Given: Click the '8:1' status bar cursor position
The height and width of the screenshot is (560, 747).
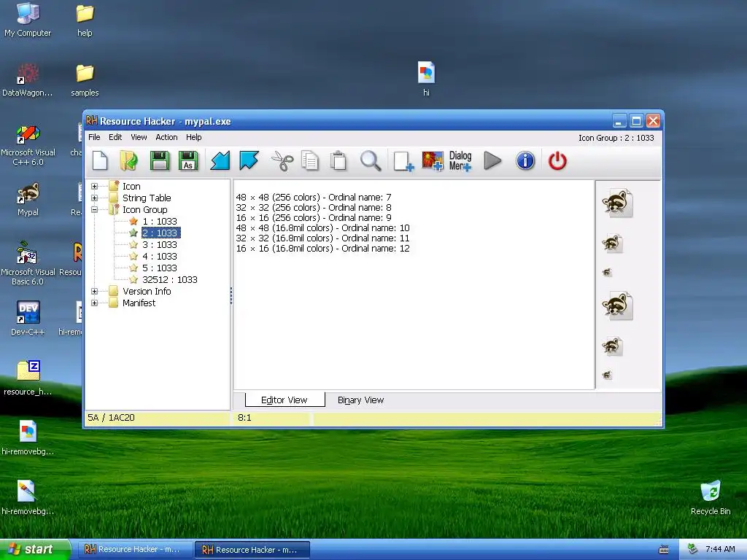Looking at the screenshot, I should [244, 418].
